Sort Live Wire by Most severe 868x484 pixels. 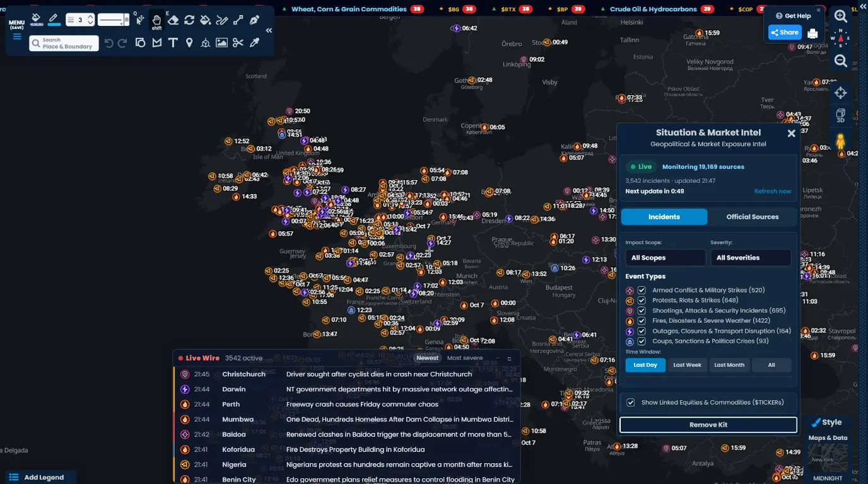(465, 358)
